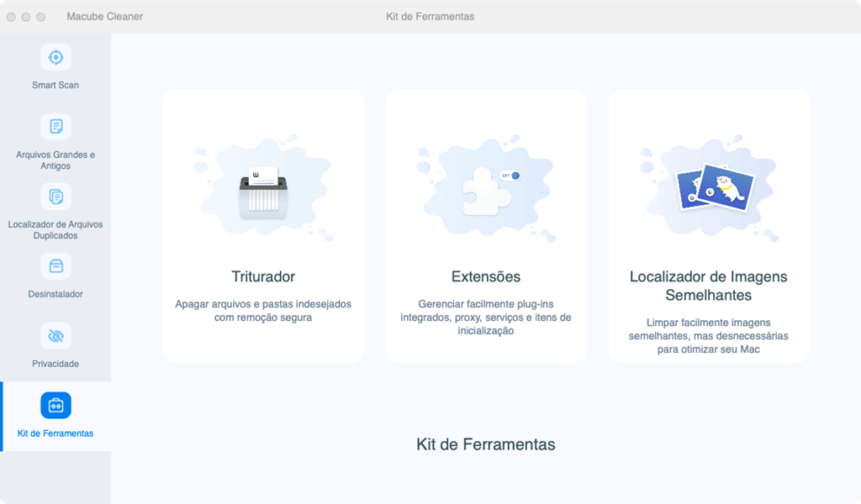Switch to Privacidade label
Screen dimensions: 861x504
(55, 364)
